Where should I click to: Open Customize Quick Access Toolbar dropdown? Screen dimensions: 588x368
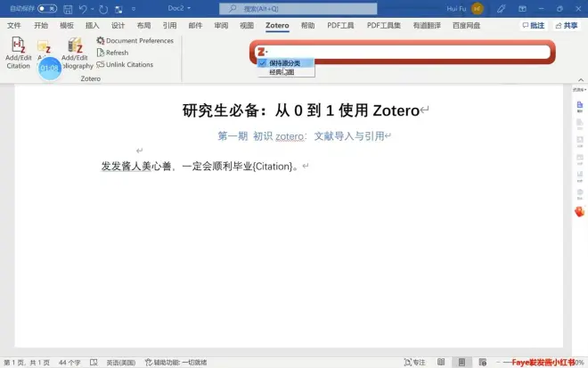point(134,9)
